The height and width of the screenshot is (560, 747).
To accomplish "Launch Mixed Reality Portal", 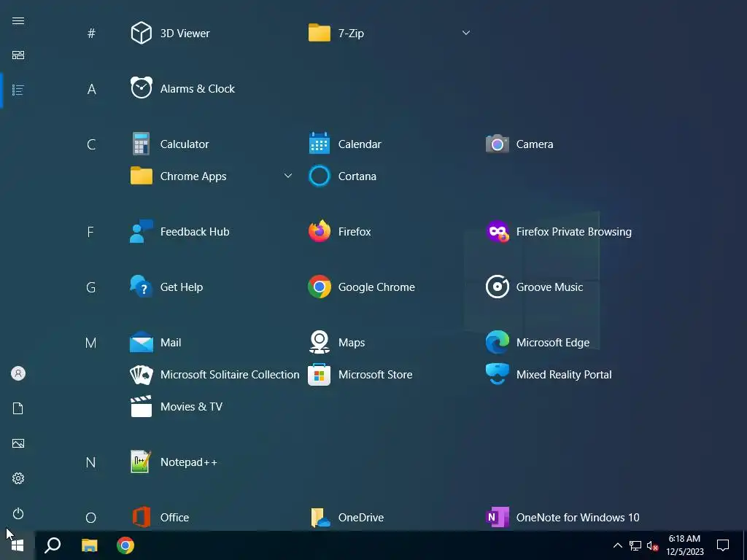I will click(x=549, y=374).
